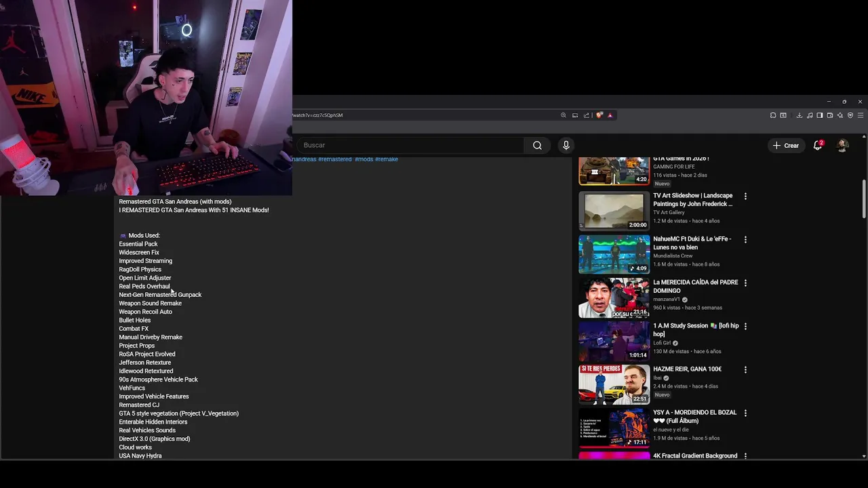Click 'I REMASTERED GTA San Andreas With 51 INSANE Mods!' line

click(x=194, y=210)
